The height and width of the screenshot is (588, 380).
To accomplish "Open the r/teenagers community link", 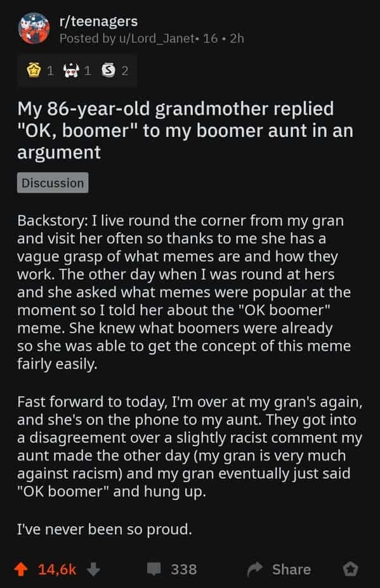I will tap(99, 22).
